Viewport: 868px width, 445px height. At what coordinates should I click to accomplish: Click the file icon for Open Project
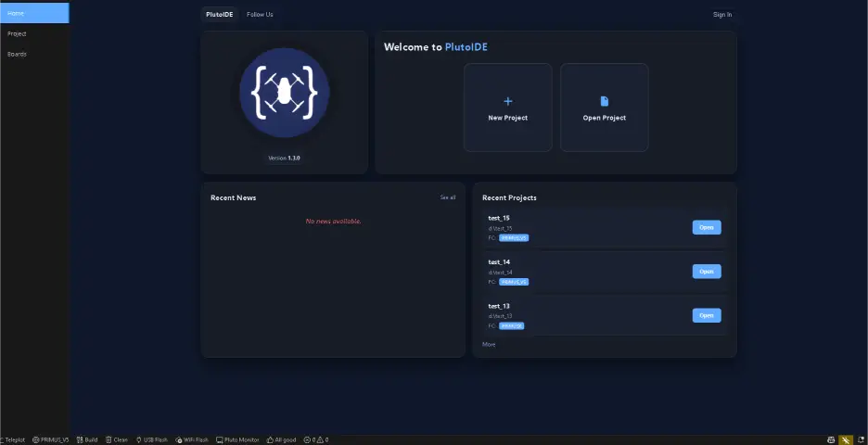(x=604, y=101)
